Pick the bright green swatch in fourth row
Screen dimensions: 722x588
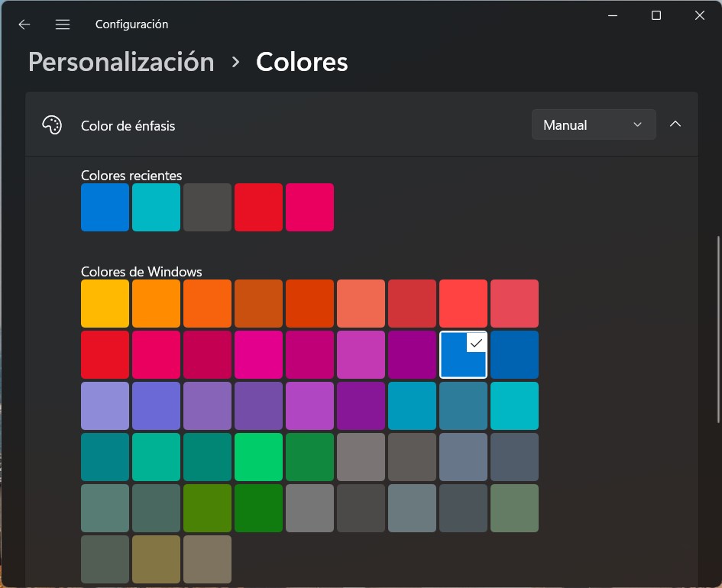[258, 457]
